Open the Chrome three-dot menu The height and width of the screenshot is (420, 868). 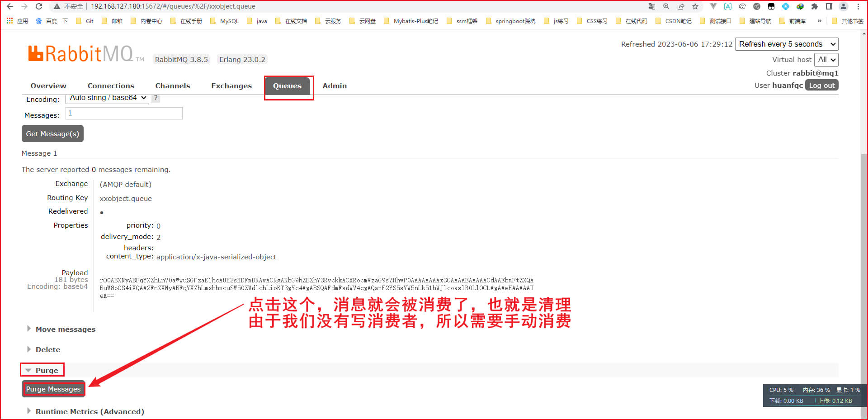[x=858, y=6]
